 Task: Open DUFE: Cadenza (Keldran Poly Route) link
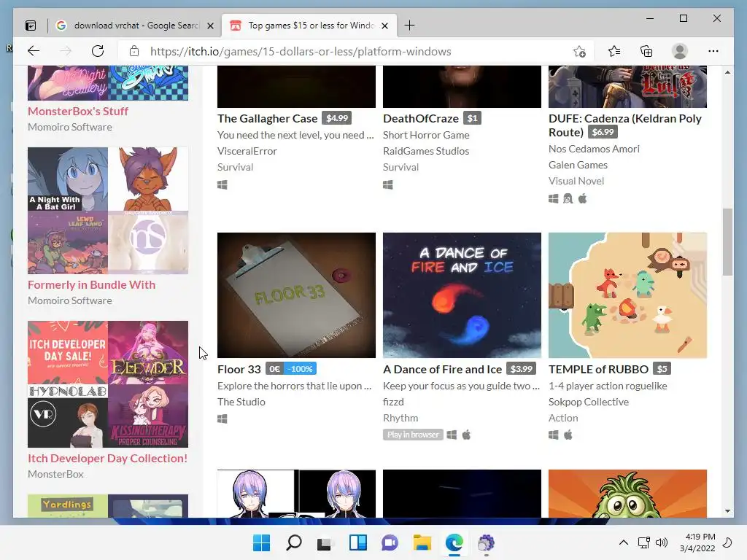click(624, 125)
